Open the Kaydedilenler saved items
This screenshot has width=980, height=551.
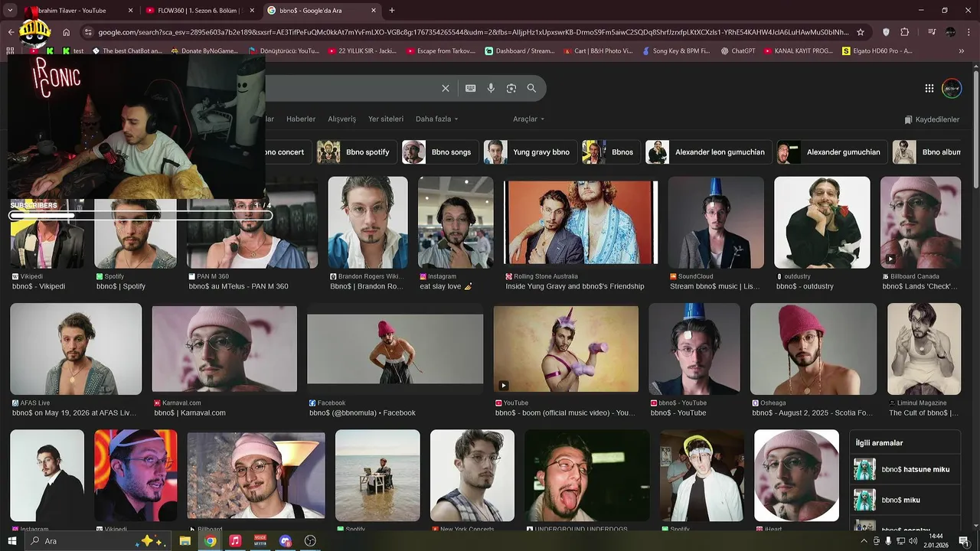932,119
